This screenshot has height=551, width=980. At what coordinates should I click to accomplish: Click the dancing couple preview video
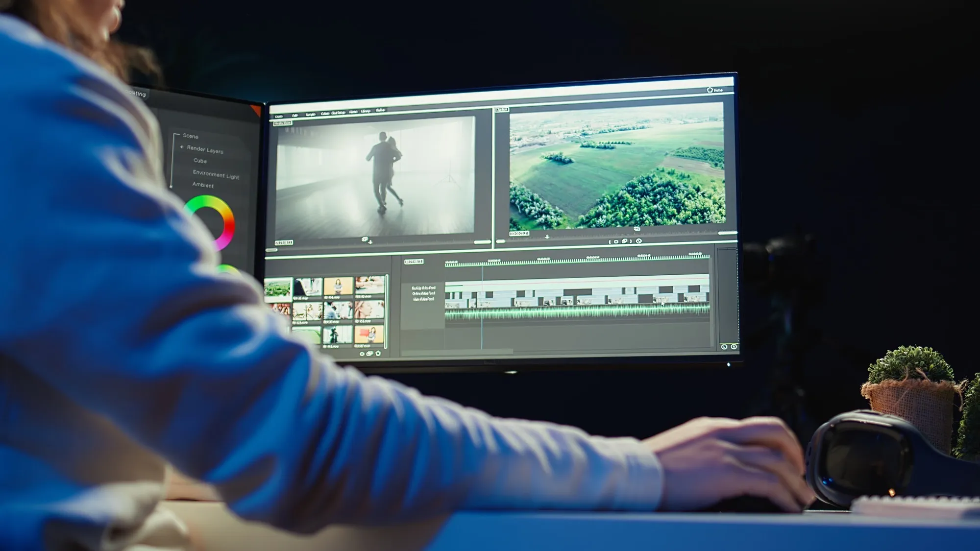click(375, 178)
